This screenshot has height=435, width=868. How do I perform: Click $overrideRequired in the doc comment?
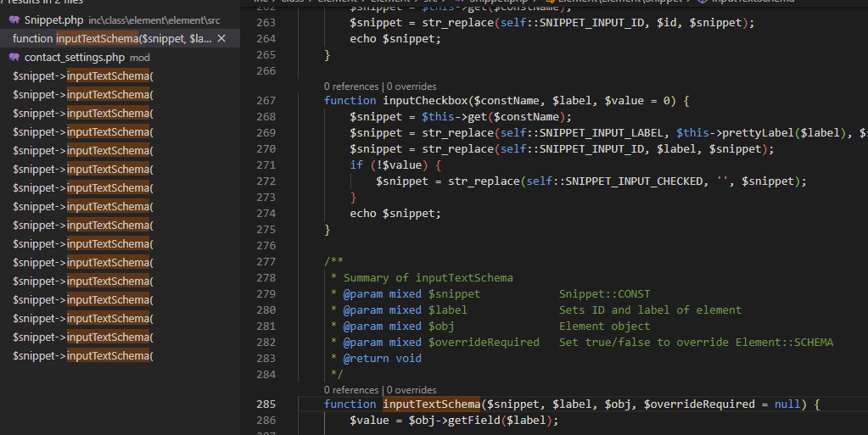(x=483, y=343)
